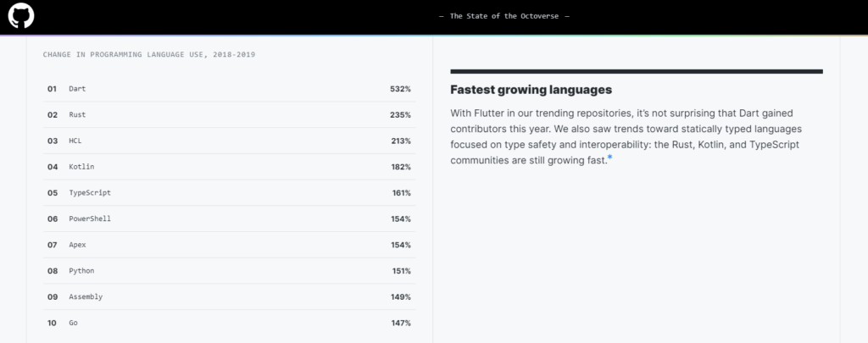Click rank number 05

(52, 192)
